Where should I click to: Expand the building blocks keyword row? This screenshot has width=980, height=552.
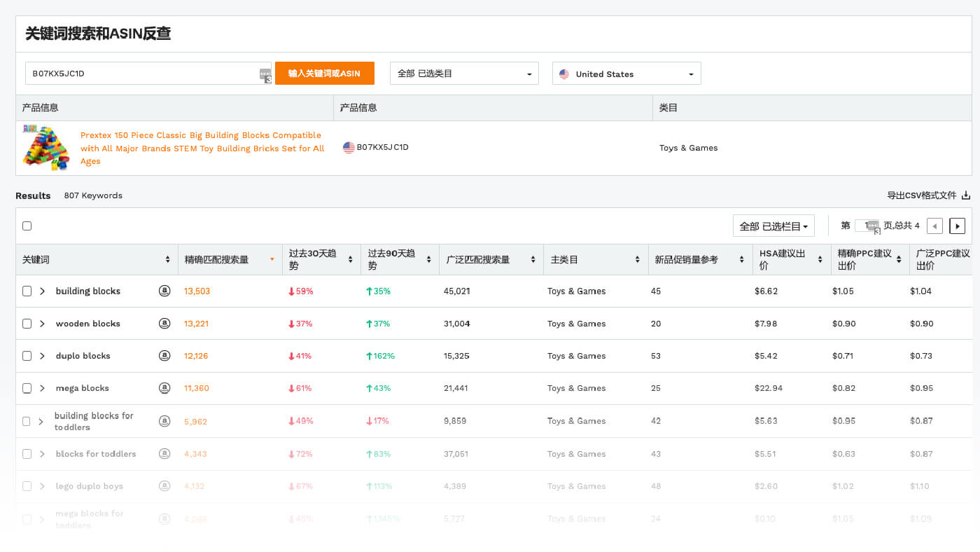pos(42,291)
